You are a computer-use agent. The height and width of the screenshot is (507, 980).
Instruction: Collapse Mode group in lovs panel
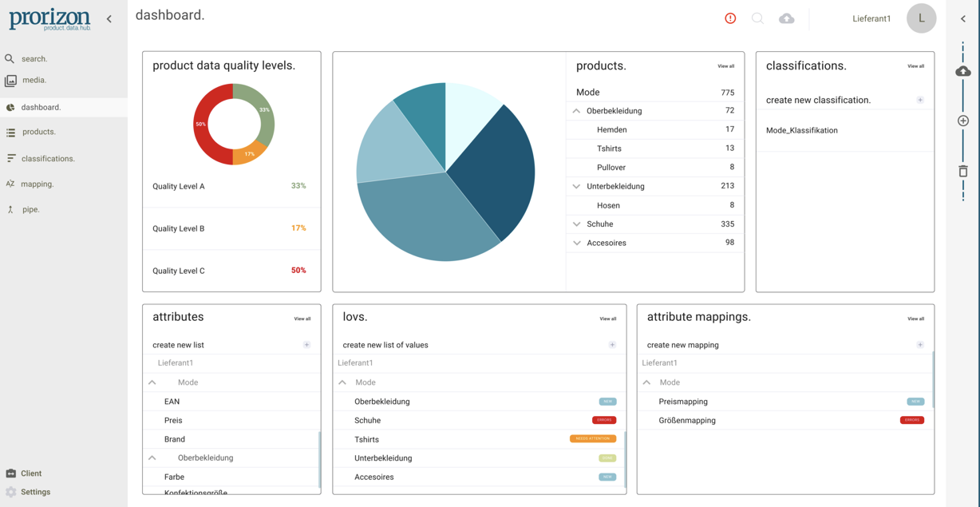[x=342, y=382]
